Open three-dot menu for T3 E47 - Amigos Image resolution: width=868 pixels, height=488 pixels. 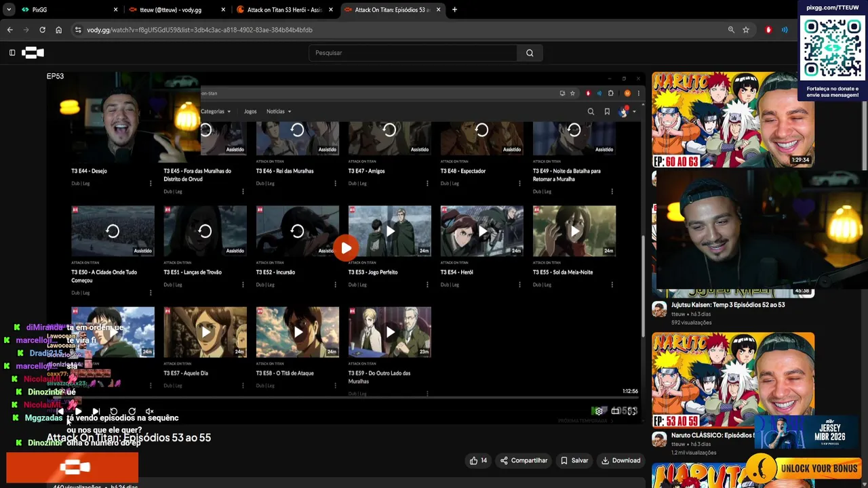(x=427, y=184)
